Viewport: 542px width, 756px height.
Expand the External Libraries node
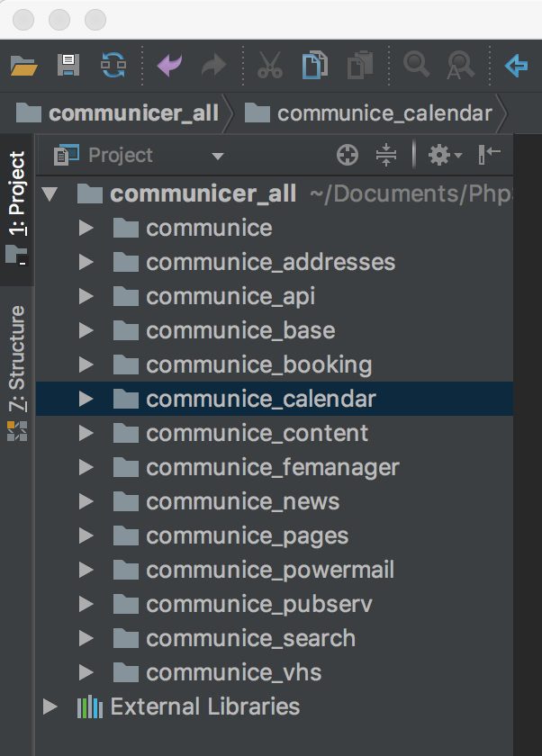point(50,706)
